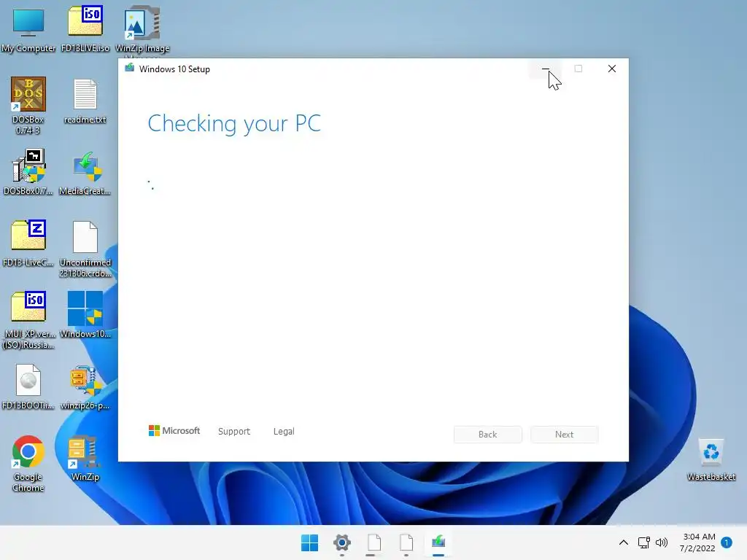
Task: Click the Back button in setup
Action: (x=488, y=435)
